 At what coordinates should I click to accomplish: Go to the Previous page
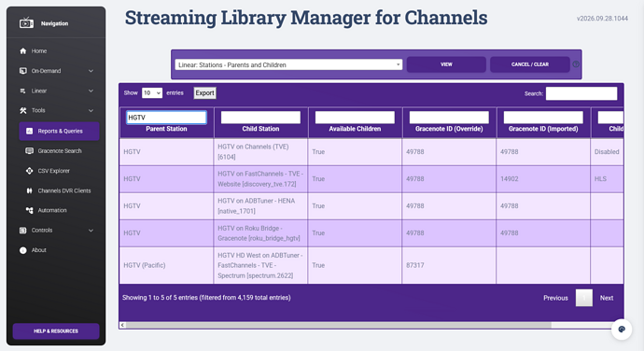tap(555, 298)
